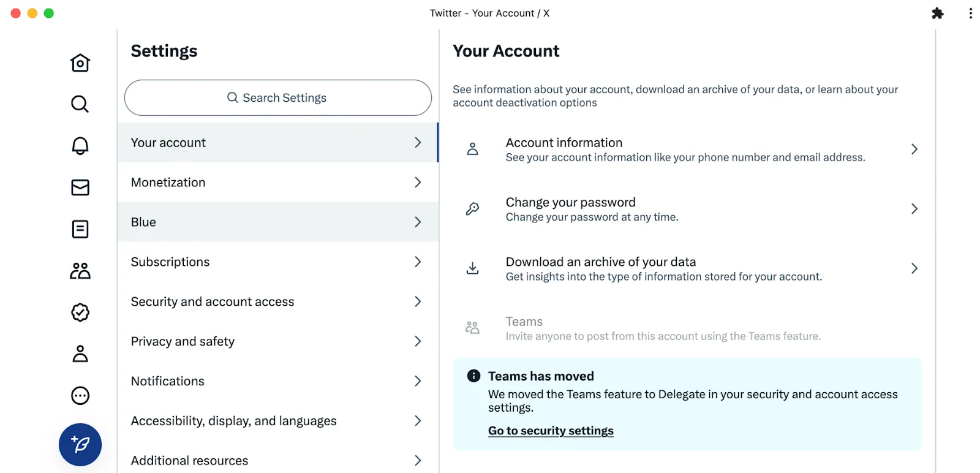Click the person icon beside Account information
The image size is (980, 473).
[473, 149]
